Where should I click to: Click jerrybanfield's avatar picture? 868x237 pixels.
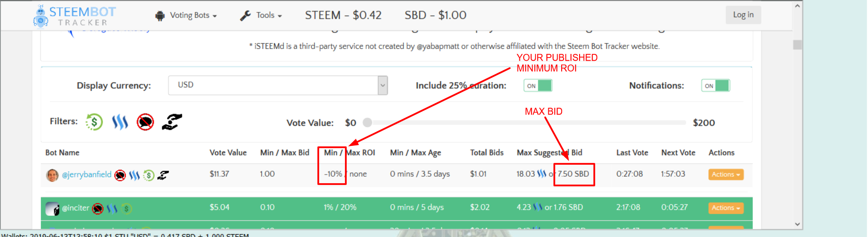pos(52,175)
